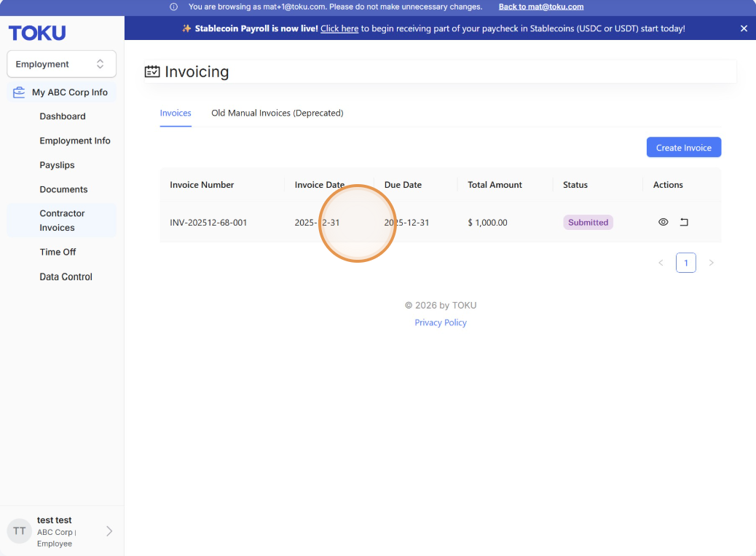Click the Create Invoice button
This screenshot has width=756, height=556.
click(x=684, y=148)
